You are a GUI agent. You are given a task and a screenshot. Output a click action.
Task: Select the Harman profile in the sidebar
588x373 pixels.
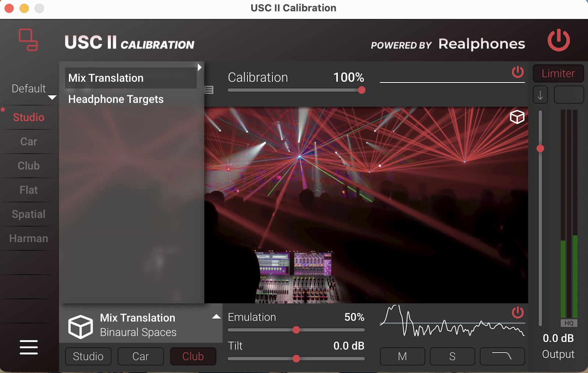[x=28, y=238]
